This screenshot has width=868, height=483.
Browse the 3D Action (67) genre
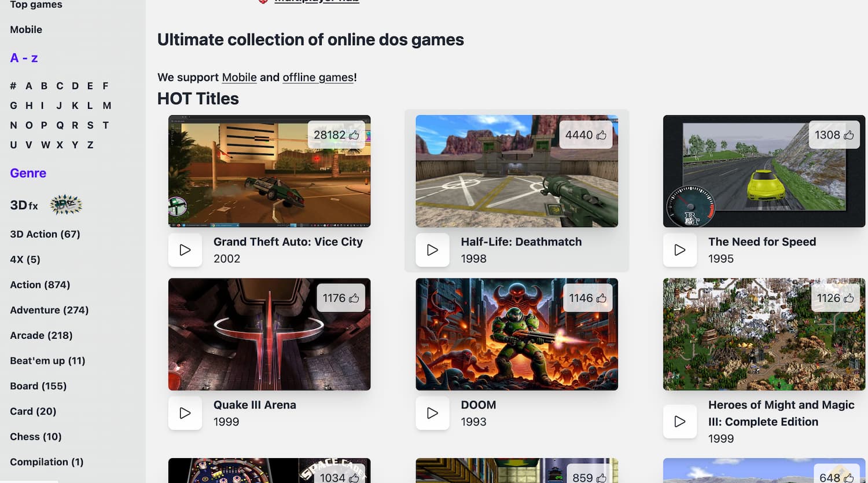point(45,234)
